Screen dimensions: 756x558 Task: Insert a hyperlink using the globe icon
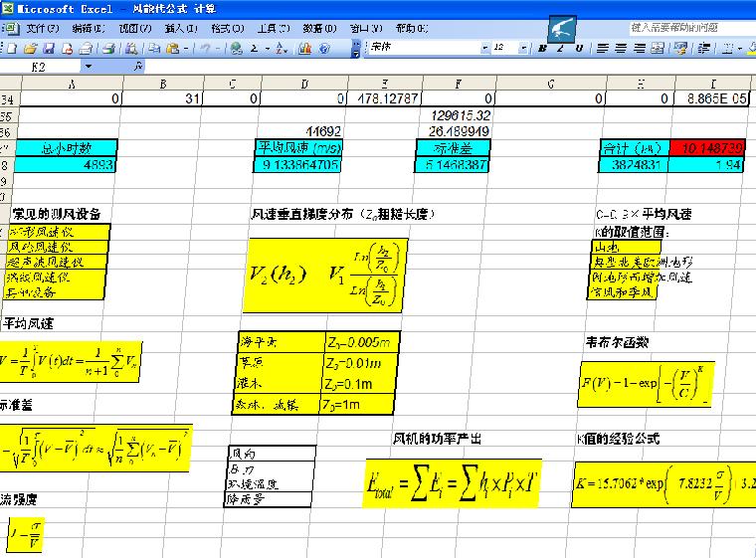pyautogui.click(x=236, y=48)
